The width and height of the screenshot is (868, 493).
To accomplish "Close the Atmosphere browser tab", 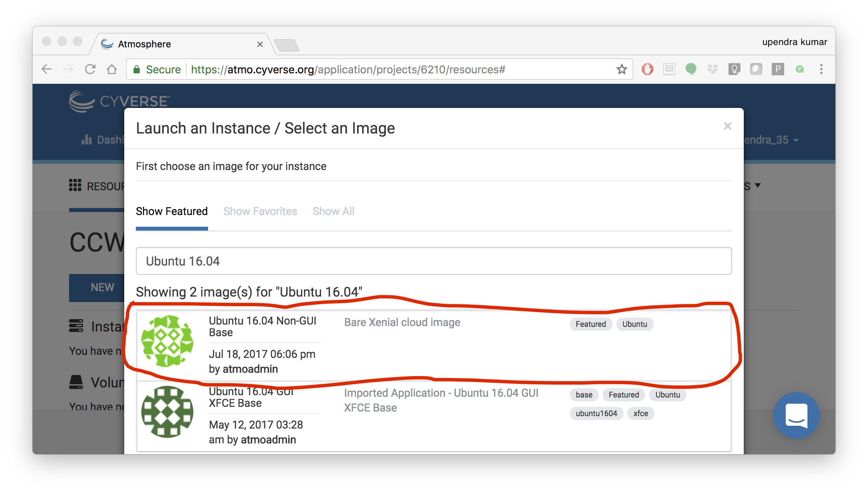I will 260,44.
